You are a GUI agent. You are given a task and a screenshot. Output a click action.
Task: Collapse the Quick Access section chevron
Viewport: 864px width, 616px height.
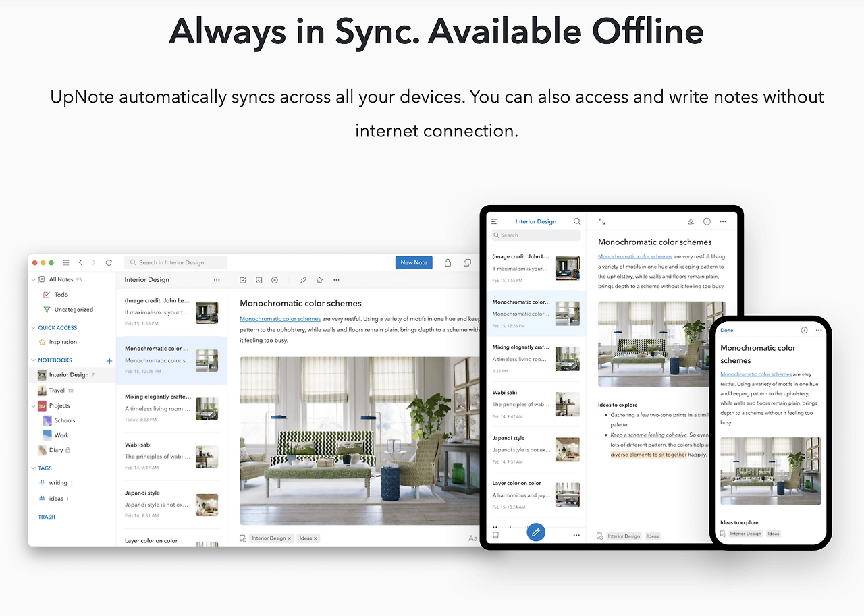[x=34, y=328]
